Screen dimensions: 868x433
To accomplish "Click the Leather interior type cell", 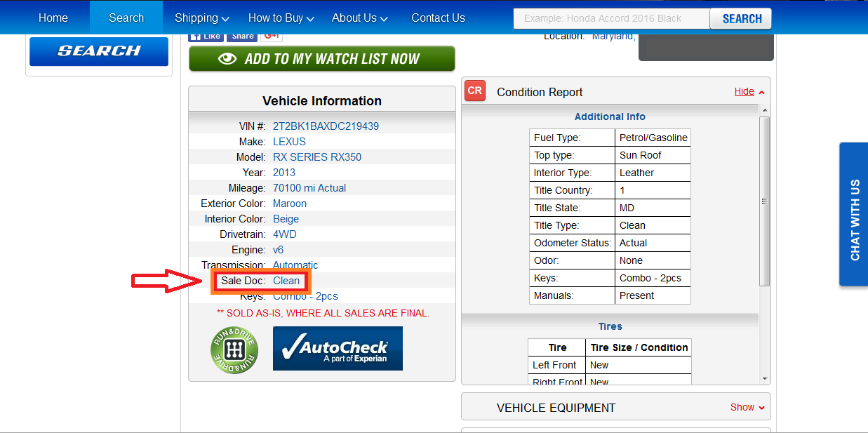I will pyautogui.click(x=653, y=173).
